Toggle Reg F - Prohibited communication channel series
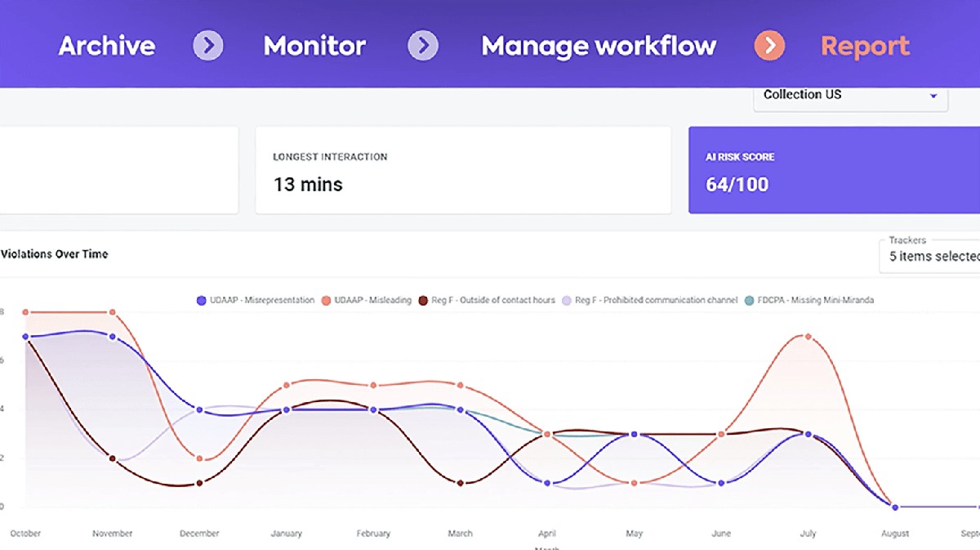 648,301
